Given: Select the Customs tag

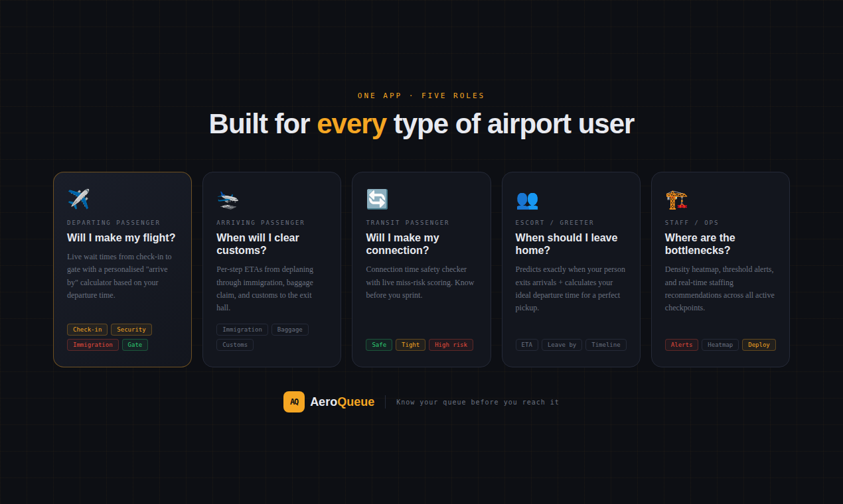Looking at the screenshot, I should coord(235,345).
